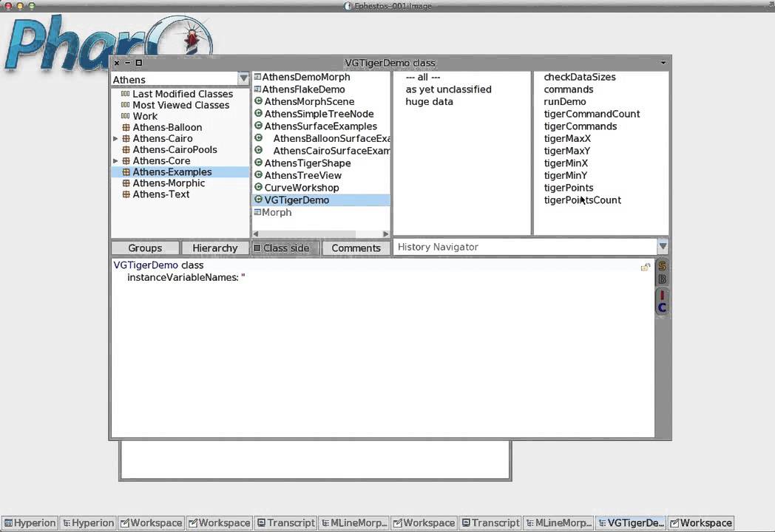The image size is (775, 532).
Task: Select the AthensSurfaceExamples class
Action: pyautogui.click(x=320, y=126)
